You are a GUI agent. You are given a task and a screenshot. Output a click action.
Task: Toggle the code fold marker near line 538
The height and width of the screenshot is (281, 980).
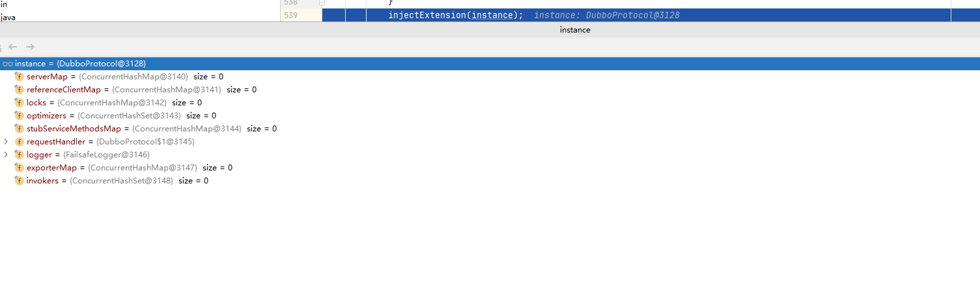pos(322,3)
